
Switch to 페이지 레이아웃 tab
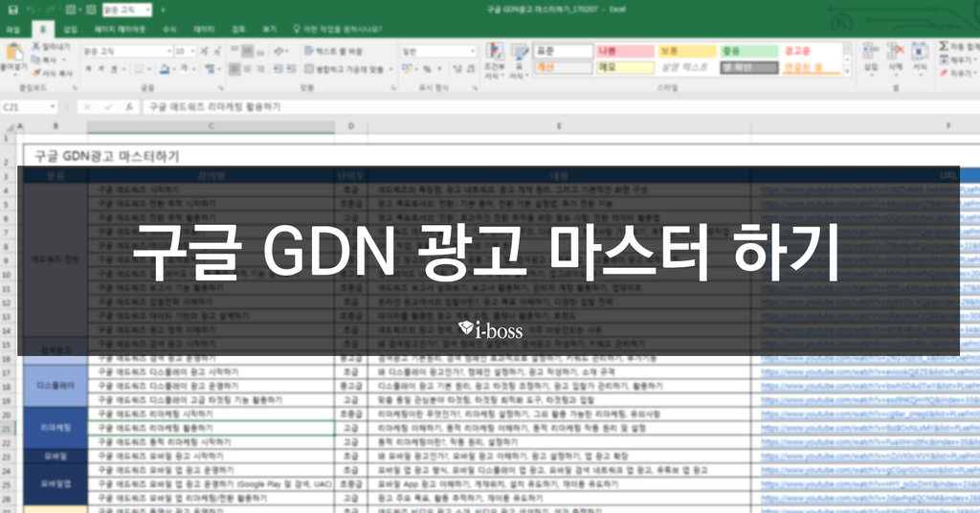pos(120,30)
